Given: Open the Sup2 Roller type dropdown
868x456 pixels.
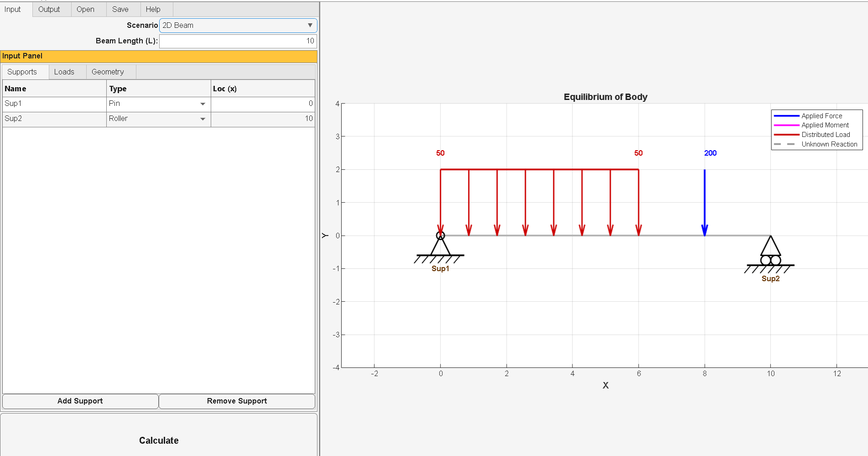Looking at the screenshot, I should 158,119.
